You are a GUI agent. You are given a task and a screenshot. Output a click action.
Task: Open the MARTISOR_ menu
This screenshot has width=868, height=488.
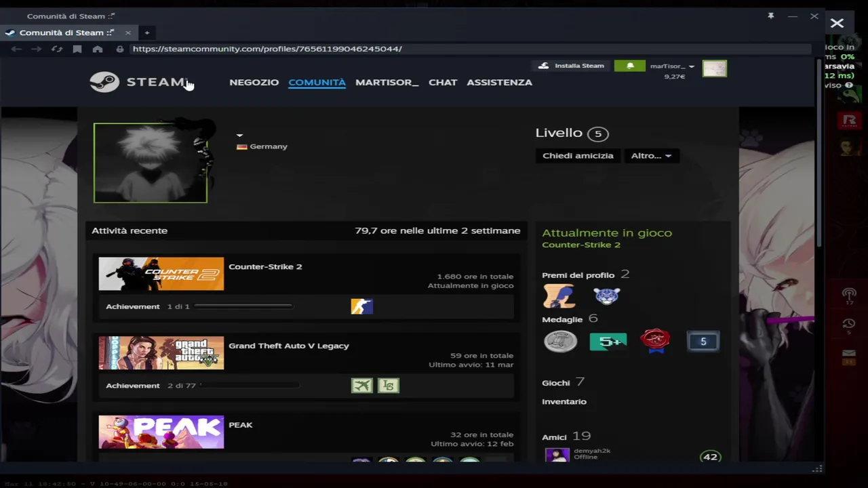(387, 82)
